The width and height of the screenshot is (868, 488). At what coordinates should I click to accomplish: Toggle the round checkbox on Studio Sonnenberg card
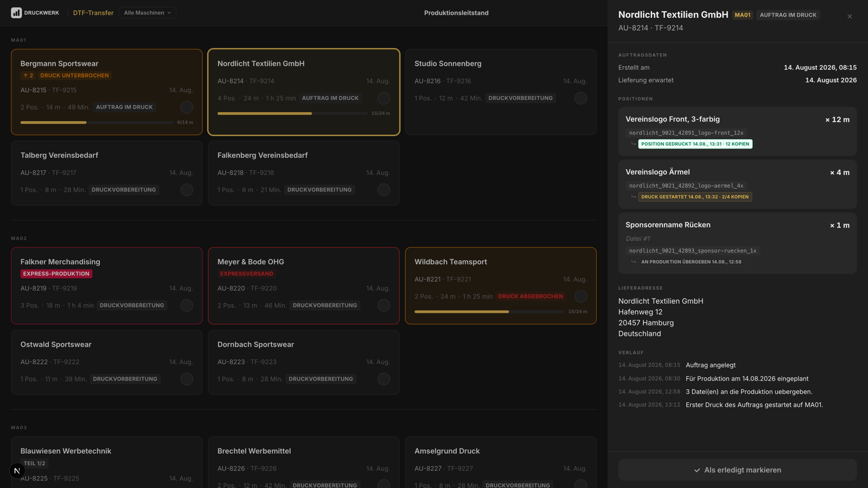pos(580,98)
